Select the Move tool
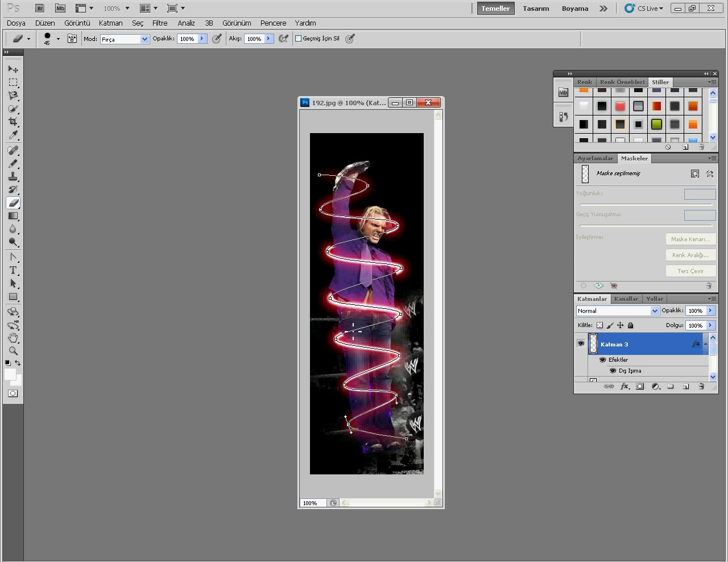Viewport: 728px width, 562px height. point(13,69)
